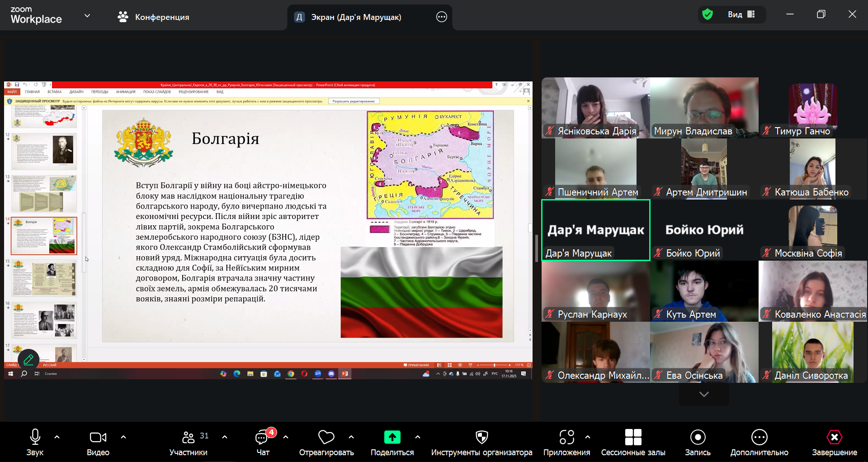Toggle the camera video button
This screenshot has width=868, height=462.
pyautogui.click(x=98, y=438)
